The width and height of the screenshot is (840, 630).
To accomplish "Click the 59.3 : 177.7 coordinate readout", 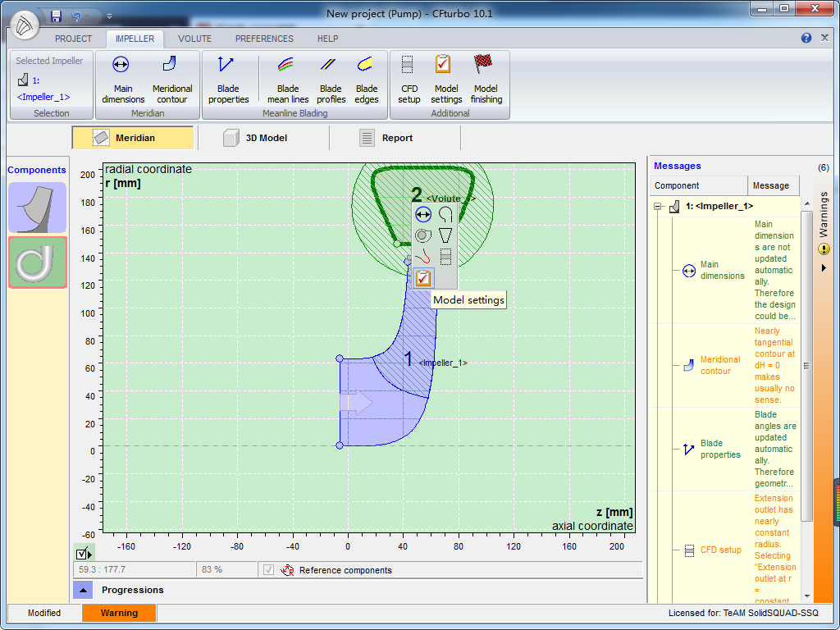I will click(x=135, y=569).
